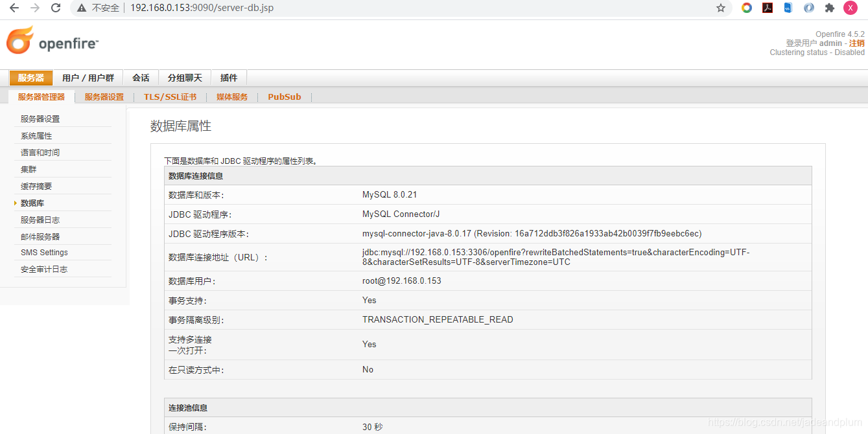Bookmark this page with star icon
The image size is (868, 434).
(721, 8)
